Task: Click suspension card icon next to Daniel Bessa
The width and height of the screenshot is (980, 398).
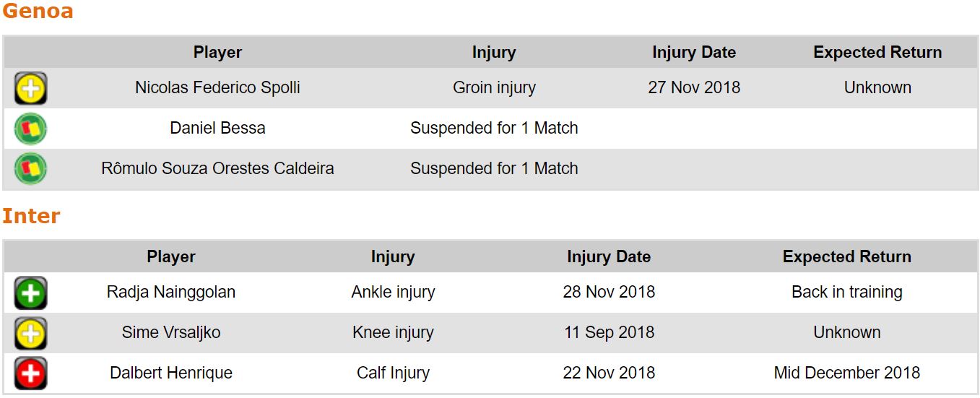Action: point(30,129)
